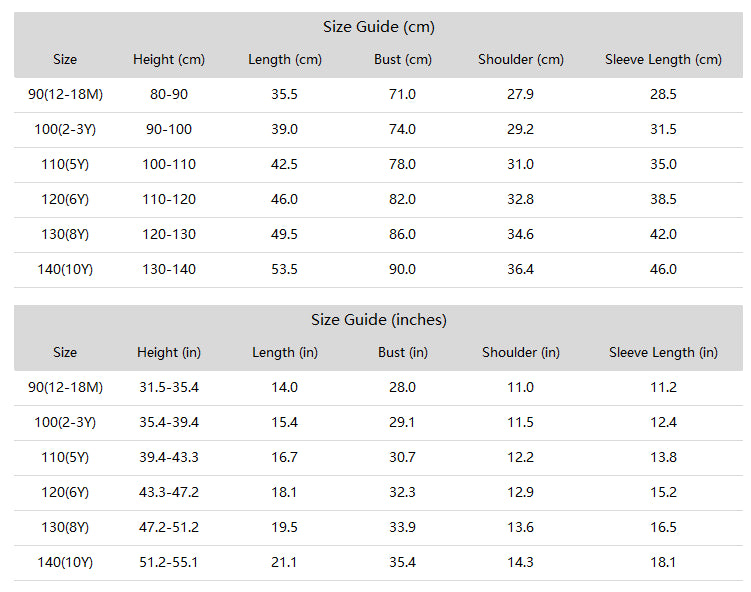Select the 86.0 bust value

pyautogui.click(x=402, y=234)
